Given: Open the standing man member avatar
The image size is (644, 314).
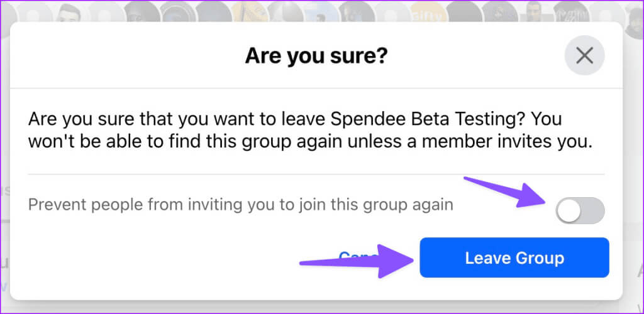Looking at the screenshot, I should pyautogui.click(x=535, y=11).
